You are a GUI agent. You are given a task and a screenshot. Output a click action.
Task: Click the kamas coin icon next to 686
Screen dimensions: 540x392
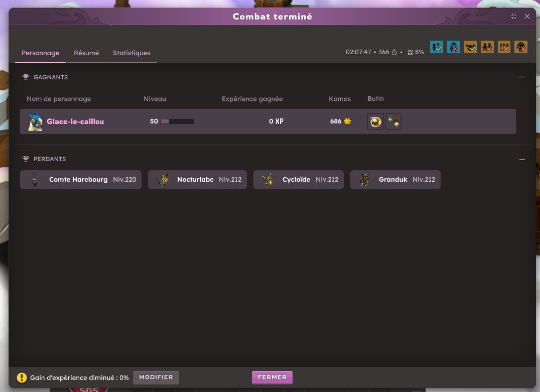pyautogui.click(x=347, y=121)
